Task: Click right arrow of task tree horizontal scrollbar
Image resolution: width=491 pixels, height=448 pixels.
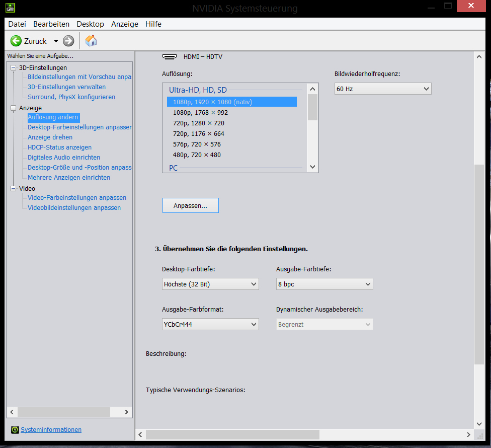Action: [126, 412]
